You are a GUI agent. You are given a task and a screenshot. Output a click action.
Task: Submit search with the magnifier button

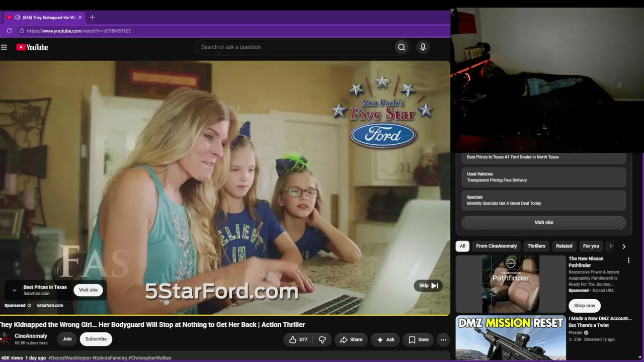click(x=401, y=47)
